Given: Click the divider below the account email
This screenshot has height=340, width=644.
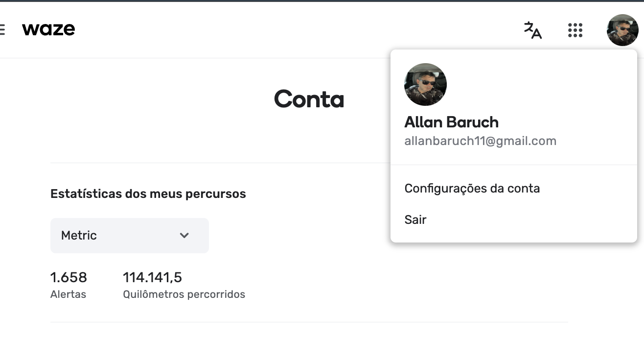Looking at the screenshot, I should click(514, 165).
